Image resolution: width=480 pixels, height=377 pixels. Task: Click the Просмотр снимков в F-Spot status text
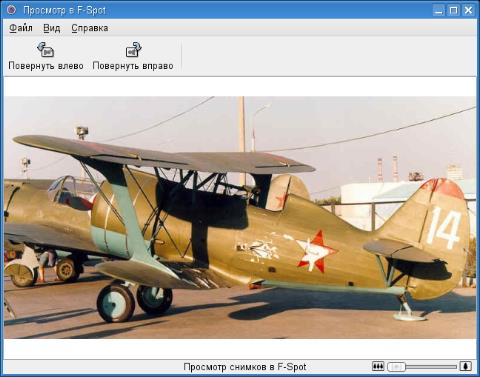tap(245, 367)
